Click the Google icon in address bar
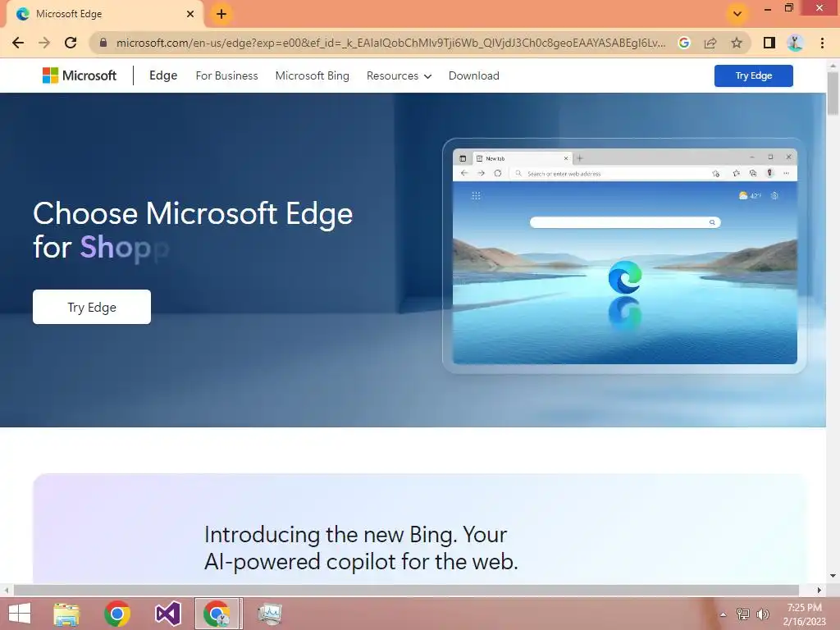840x630 pixels. pos(683,43)
